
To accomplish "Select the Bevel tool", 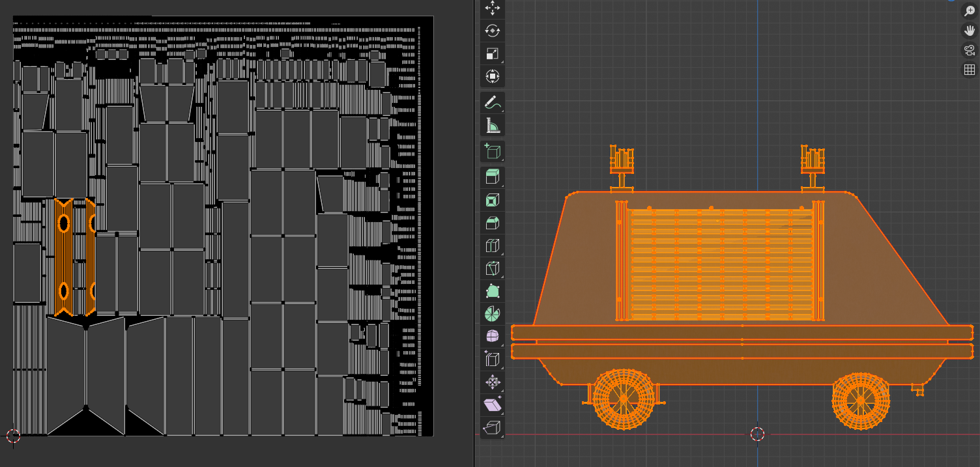I will (x=493, y=223).
